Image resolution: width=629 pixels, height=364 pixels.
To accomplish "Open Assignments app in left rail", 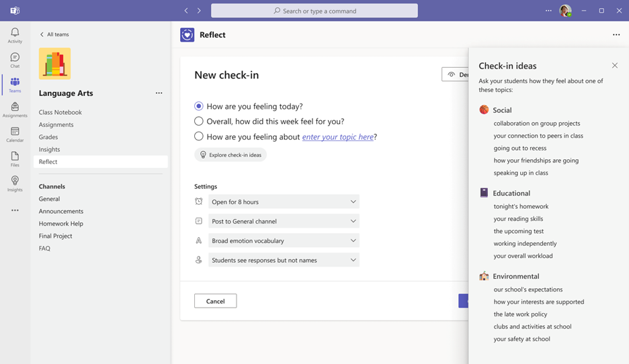I will coord(15,109).
